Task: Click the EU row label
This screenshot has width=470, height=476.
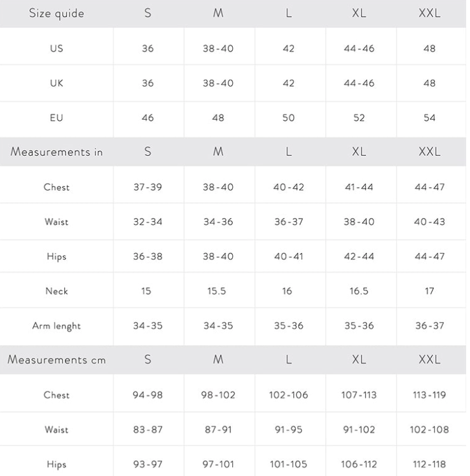Action: tap(57, 118)
